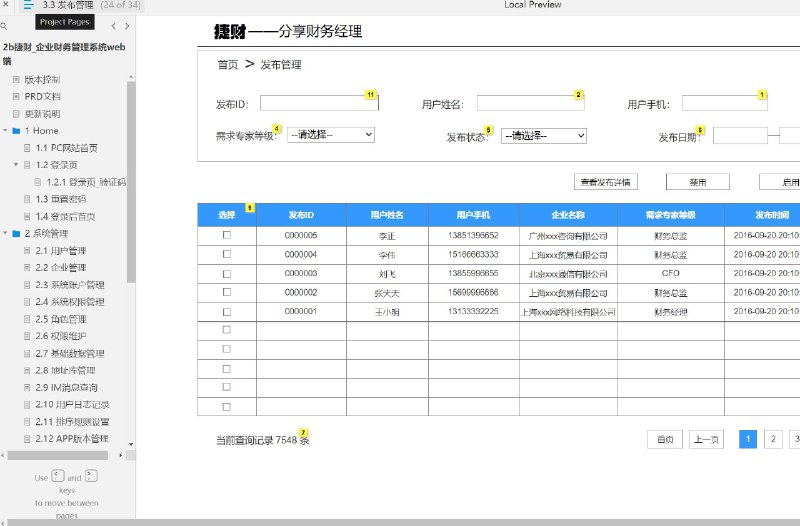This screenshot has height=526, width=800.
Task: Check the box for row C000005
Action: pos(227,235)
